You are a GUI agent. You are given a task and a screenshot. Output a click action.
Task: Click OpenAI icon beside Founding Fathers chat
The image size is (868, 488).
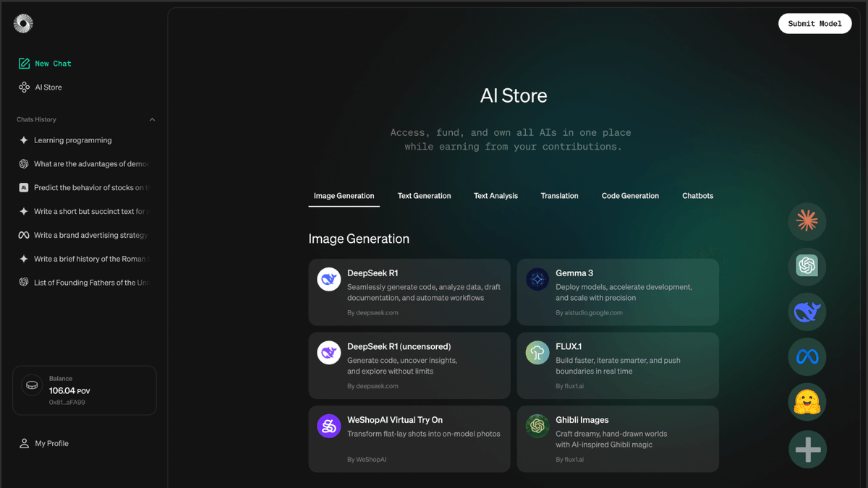[x=24, y=283]
